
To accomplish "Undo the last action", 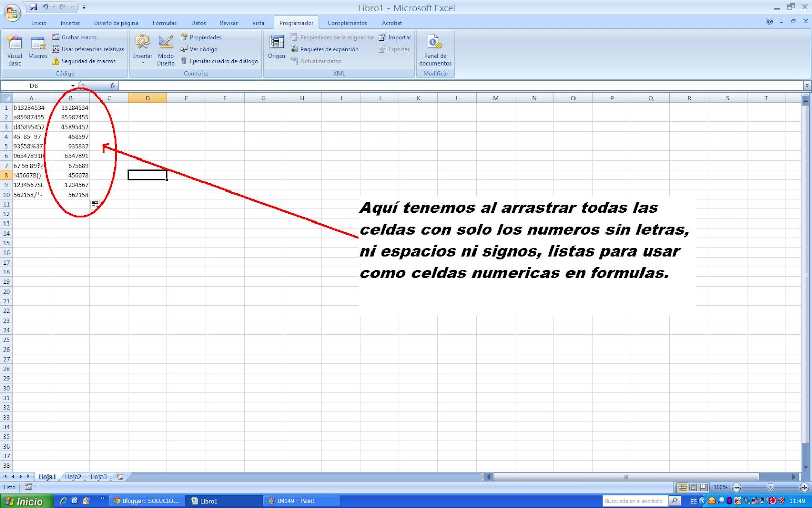I will tap(45, 7).
